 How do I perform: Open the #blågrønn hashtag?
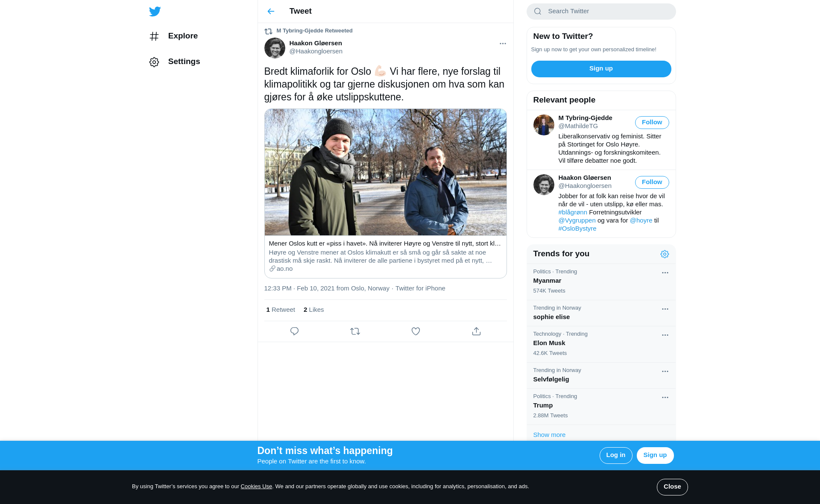573,212
